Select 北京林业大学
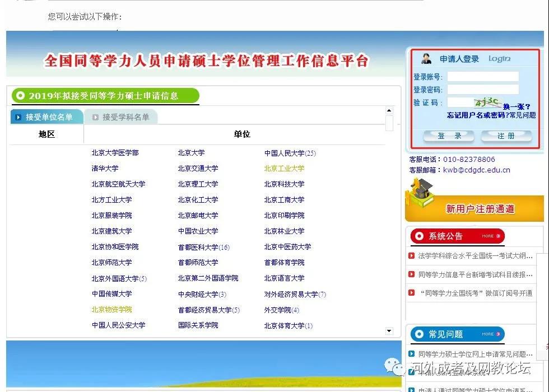 [x=284, y=231]
